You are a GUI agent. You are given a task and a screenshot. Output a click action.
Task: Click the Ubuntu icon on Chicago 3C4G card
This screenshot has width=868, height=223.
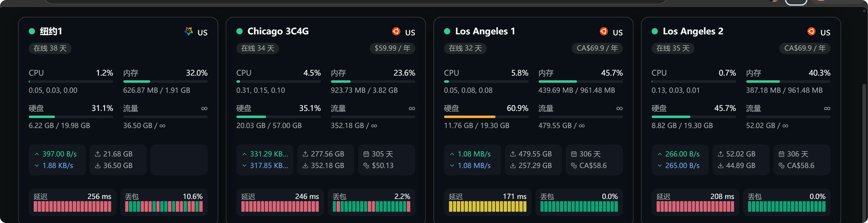[396, 31]
